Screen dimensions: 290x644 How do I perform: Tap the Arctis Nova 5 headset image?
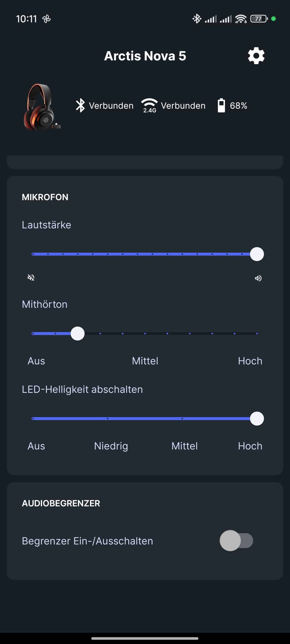coord(42,107)
